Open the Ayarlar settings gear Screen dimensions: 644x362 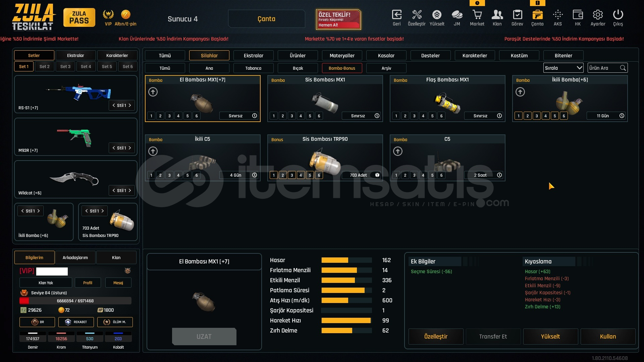tap(598, 15)
